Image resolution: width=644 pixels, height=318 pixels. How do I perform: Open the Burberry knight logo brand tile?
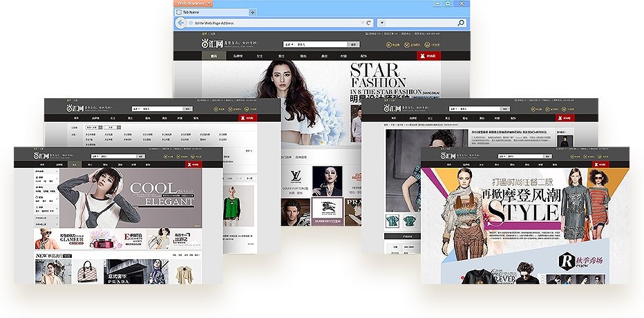(x=328, y=211)
